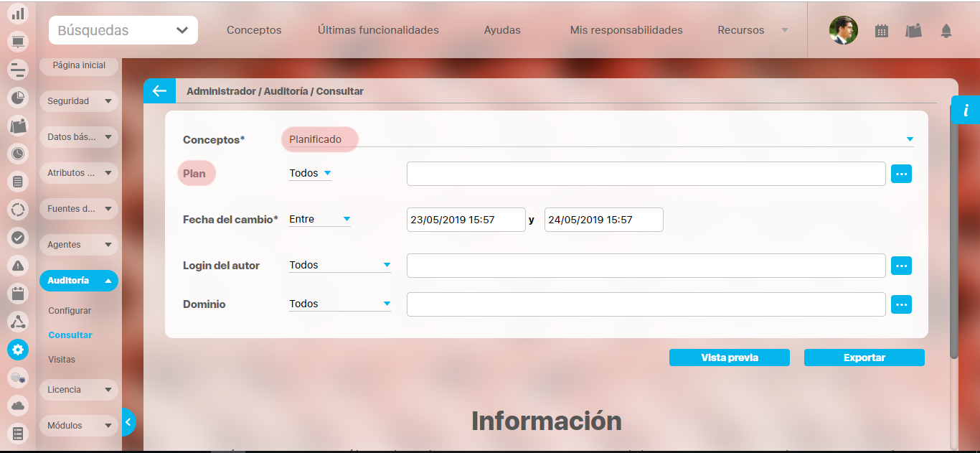This screenshot has height=453, width=980.
Task: Open the Plan field browse ellipsis button
Action: click(901, 174)
